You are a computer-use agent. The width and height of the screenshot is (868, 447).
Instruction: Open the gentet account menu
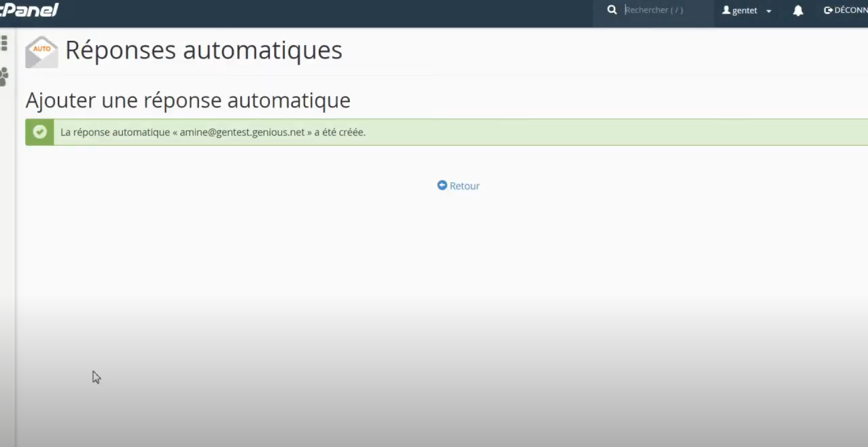pyautogui.click(x=746, y=11)
